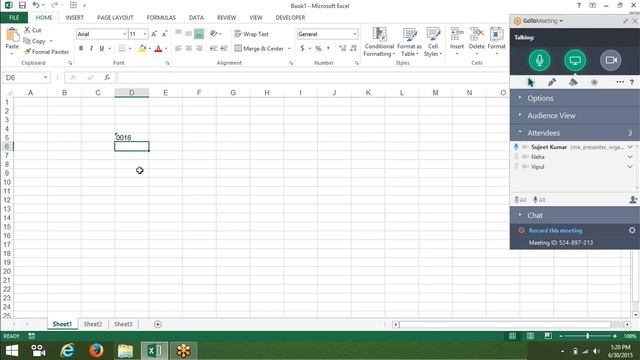The height and width of the screenshot is (360, 640).
Task: Apply Accounting dollar number format
Action: click(x=302, y=49)
